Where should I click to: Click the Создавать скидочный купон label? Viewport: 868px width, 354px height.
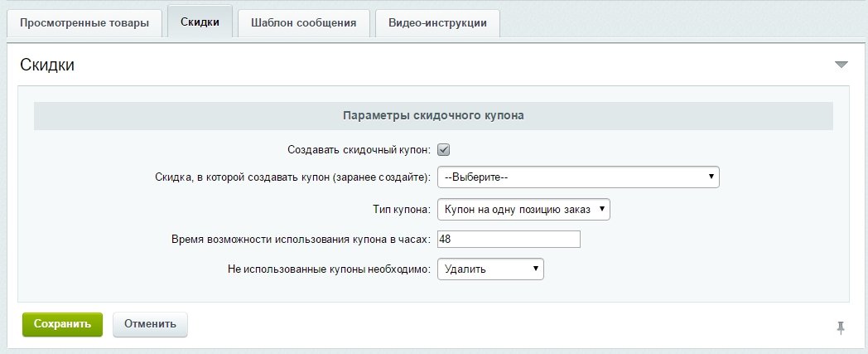[x=359, y=149]
